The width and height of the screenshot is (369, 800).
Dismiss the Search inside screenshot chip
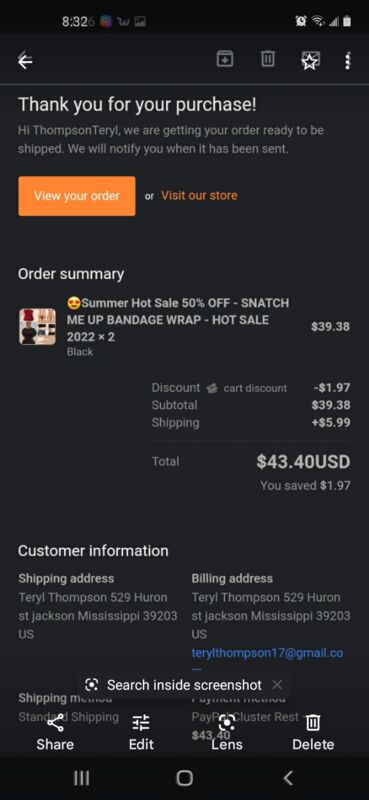click(x=277, y=685)
